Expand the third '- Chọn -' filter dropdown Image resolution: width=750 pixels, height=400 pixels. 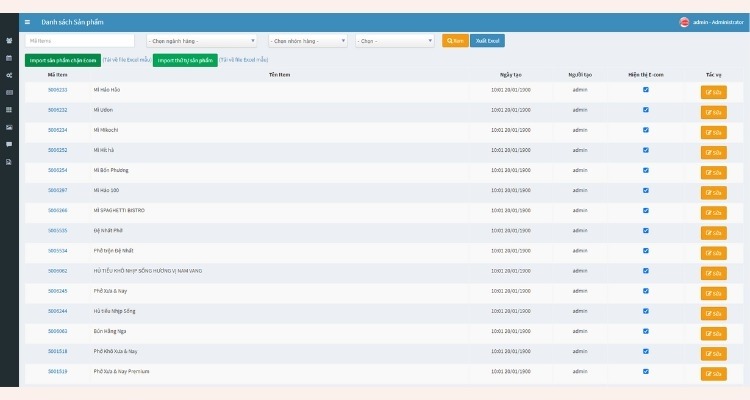(x=394, y=41)
